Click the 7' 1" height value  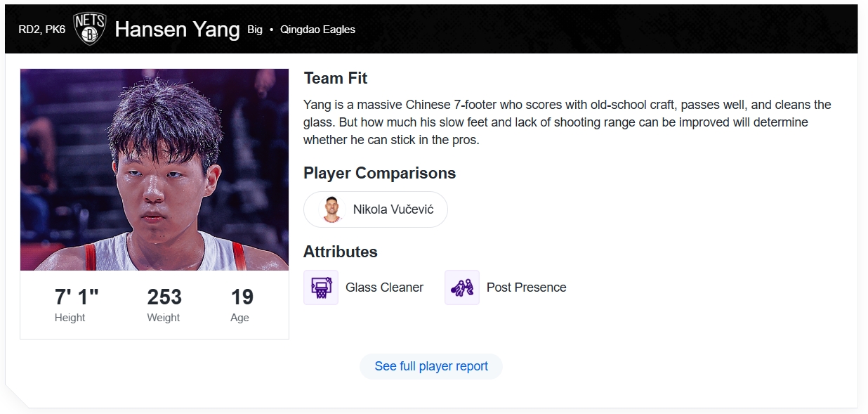pyautogui.click(x=77, y=297)
